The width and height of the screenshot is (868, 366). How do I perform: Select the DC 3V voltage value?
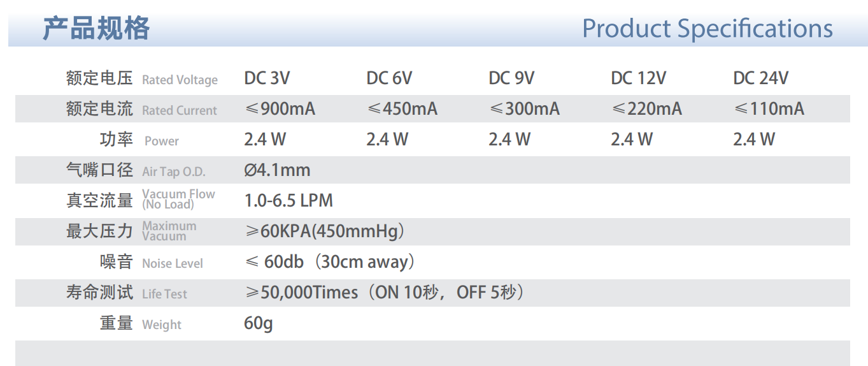pyautogui.click(x=267, y=78)
